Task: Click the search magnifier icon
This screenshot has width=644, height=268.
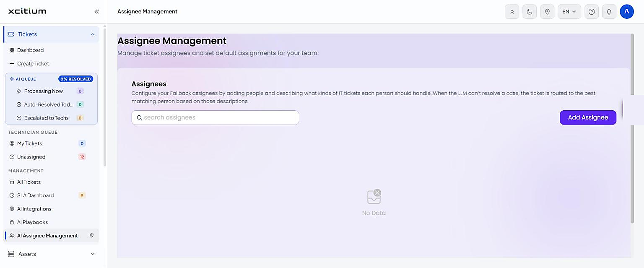Action: point(139,117)
